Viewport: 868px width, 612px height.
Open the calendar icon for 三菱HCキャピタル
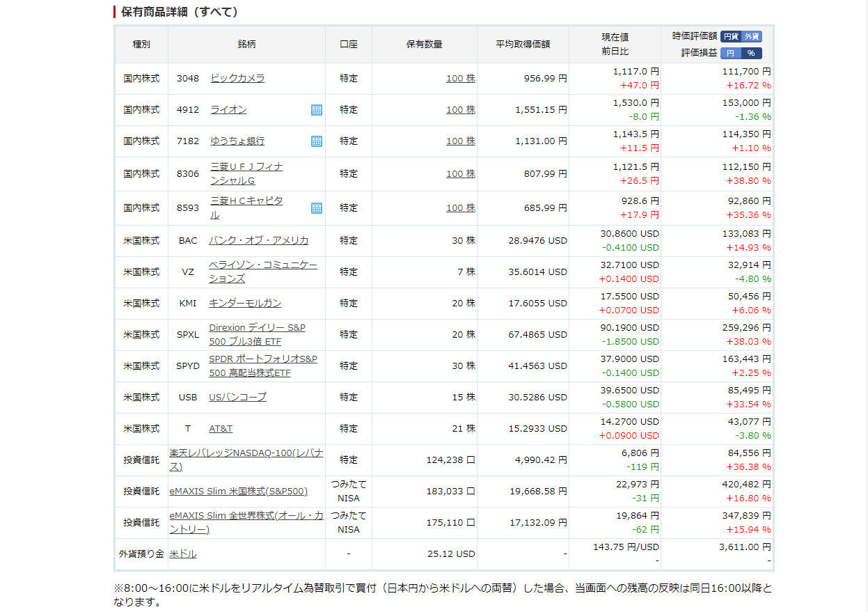(x=316, y=208)
